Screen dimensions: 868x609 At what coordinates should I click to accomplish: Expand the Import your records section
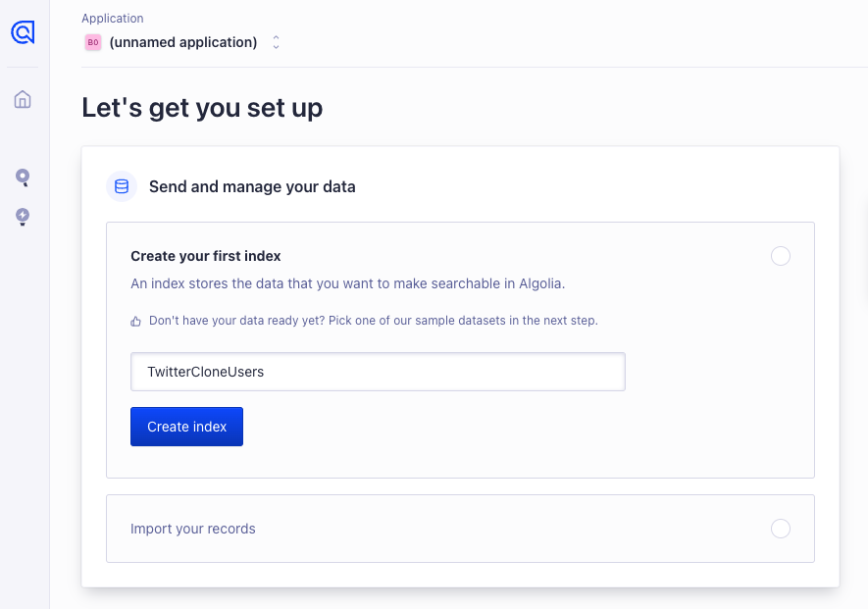pos(193,529)
